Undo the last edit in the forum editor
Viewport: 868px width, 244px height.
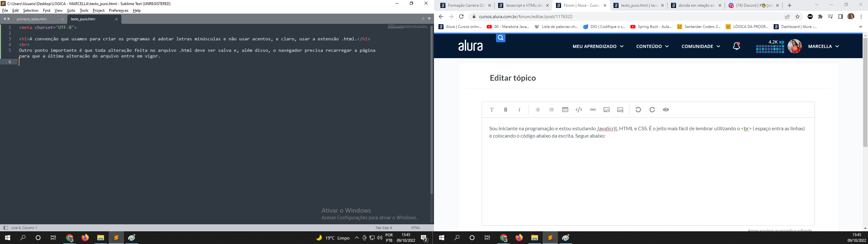tap(638, 110)
